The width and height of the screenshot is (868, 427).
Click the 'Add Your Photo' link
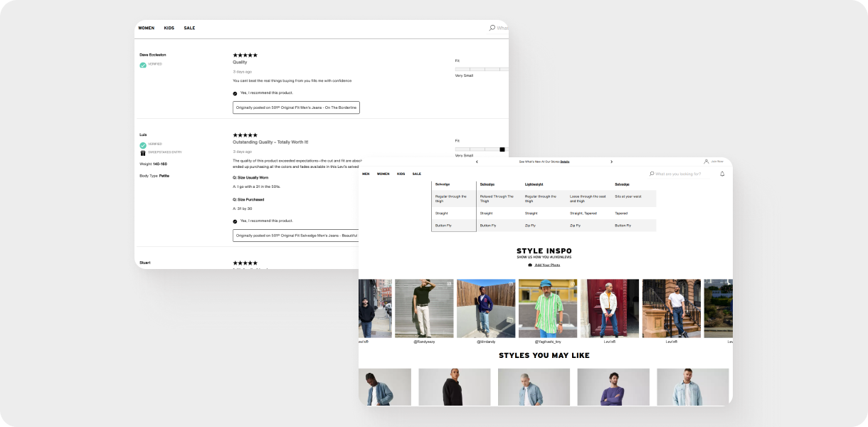click(x=547, y=265)
